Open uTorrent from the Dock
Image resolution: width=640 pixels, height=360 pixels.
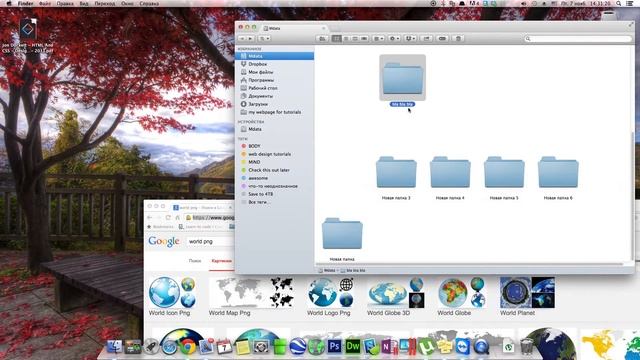tap(426, 347)
